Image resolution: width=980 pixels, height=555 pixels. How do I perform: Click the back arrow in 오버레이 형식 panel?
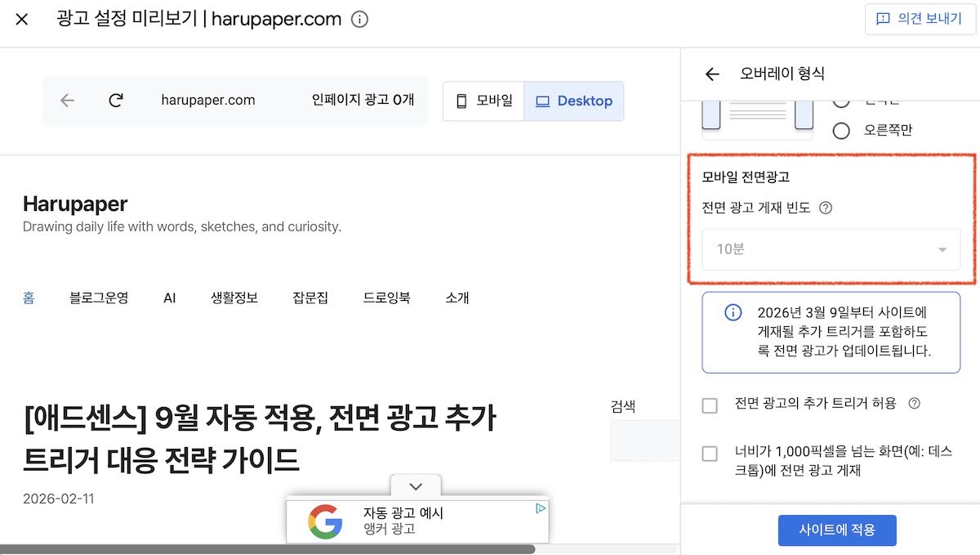tap(711, 74)
